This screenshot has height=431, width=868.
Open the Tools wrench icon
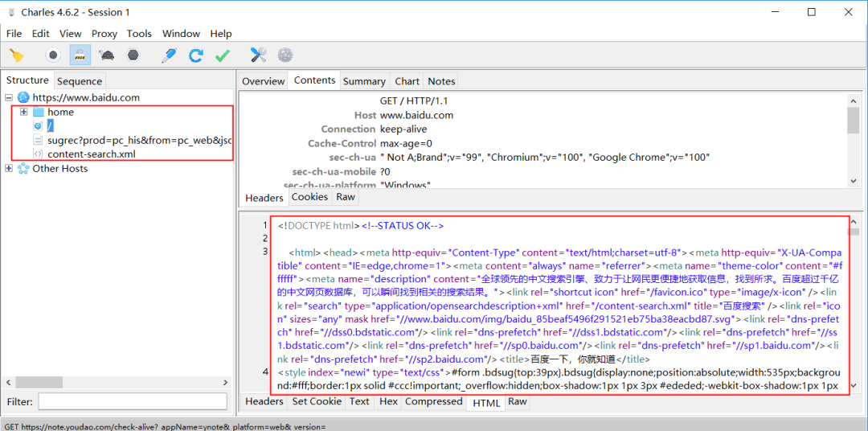[258, 55]
